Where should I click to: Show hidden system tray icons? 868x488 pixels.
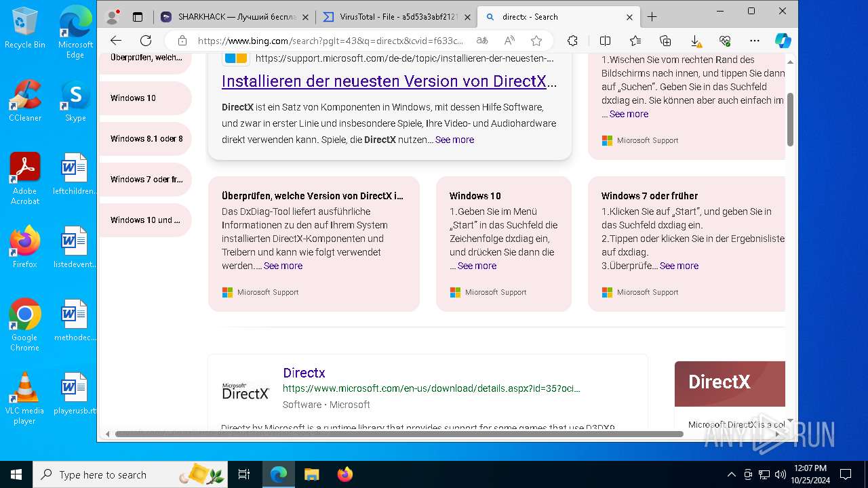coord(731,474)
